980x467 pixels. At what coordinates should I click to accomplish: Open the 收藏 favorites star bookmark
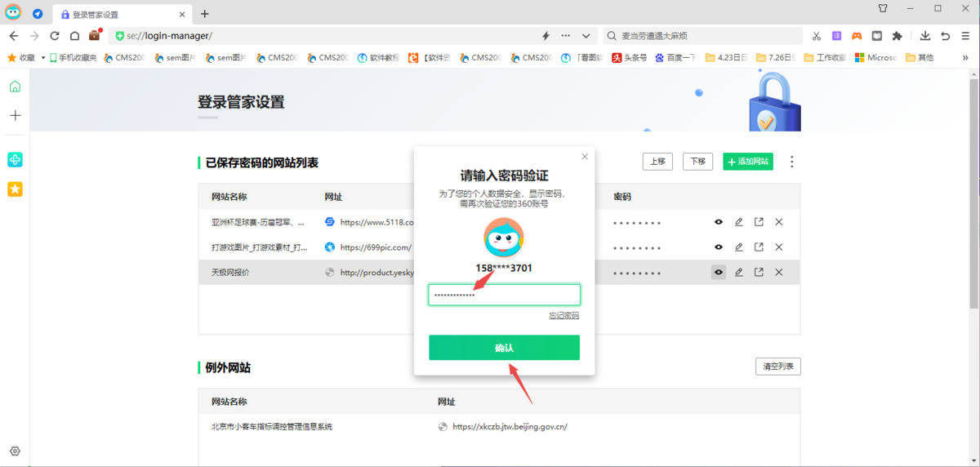tap(22, 58)
